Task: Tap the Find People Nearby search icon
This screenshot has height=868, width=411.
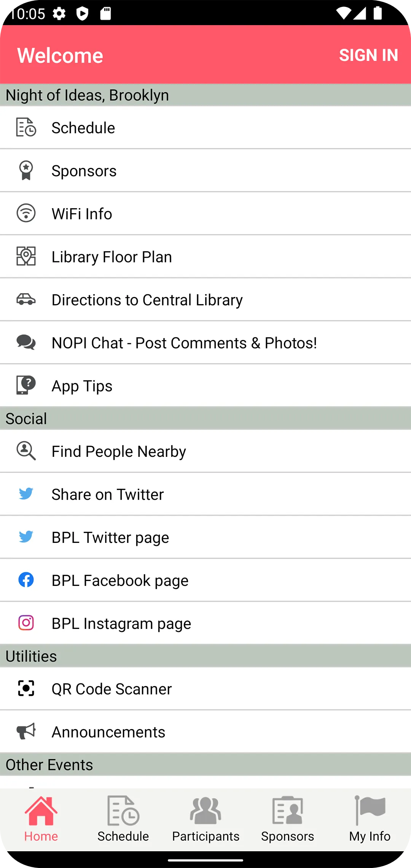Action: click(26, 451)
